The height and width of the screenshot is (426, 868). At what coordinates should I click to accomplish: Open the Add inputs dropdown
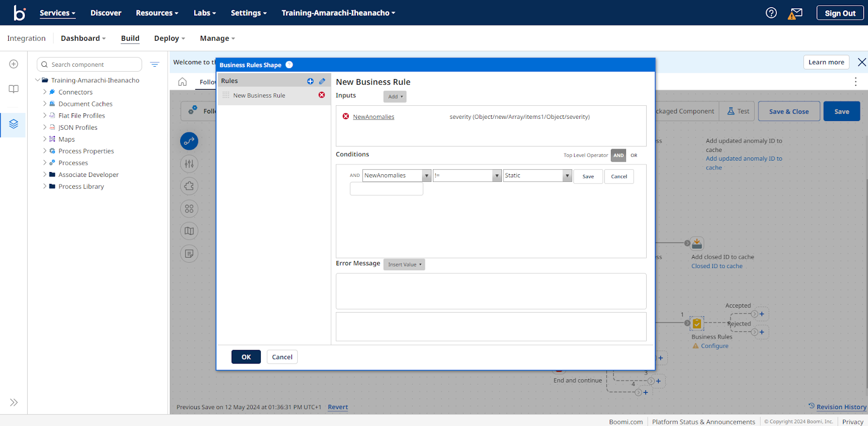coord(395,97)
